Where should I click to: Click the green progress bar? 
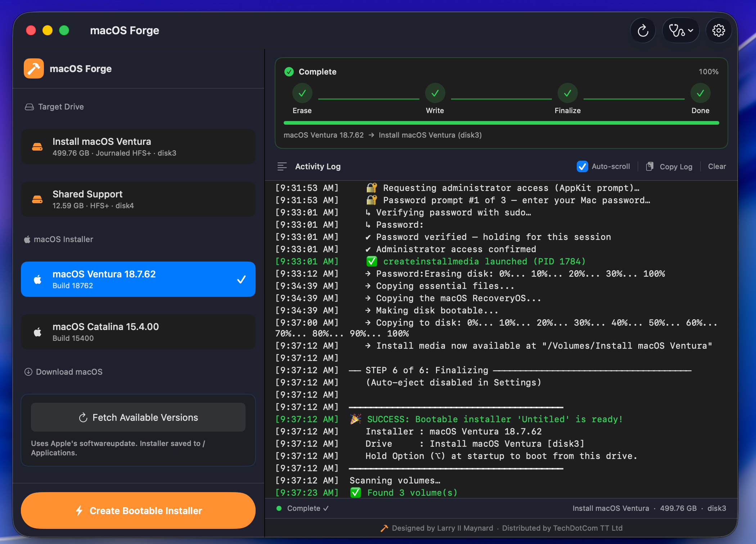click(501, 123)
